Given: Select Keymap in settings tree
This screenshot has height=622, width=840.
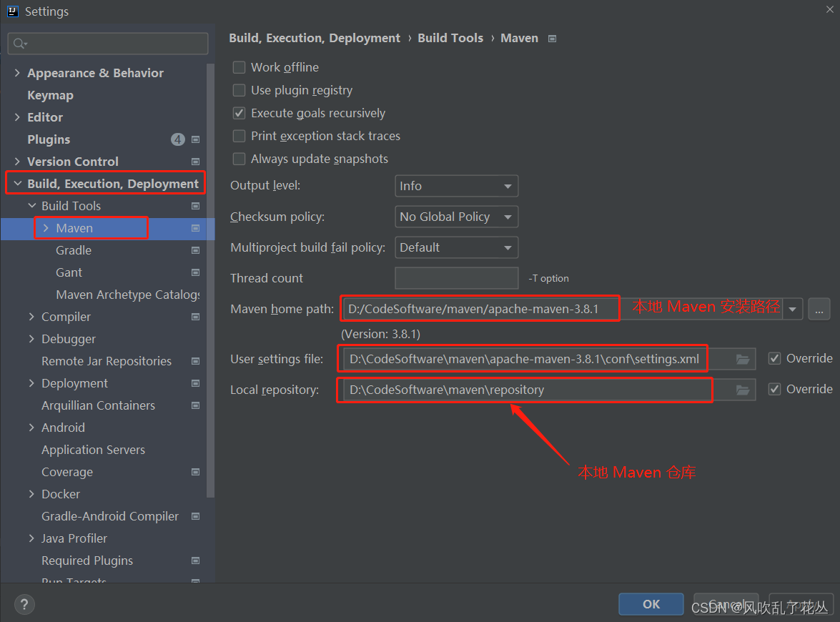Looking at the screenshot, I should pos(50,95).
